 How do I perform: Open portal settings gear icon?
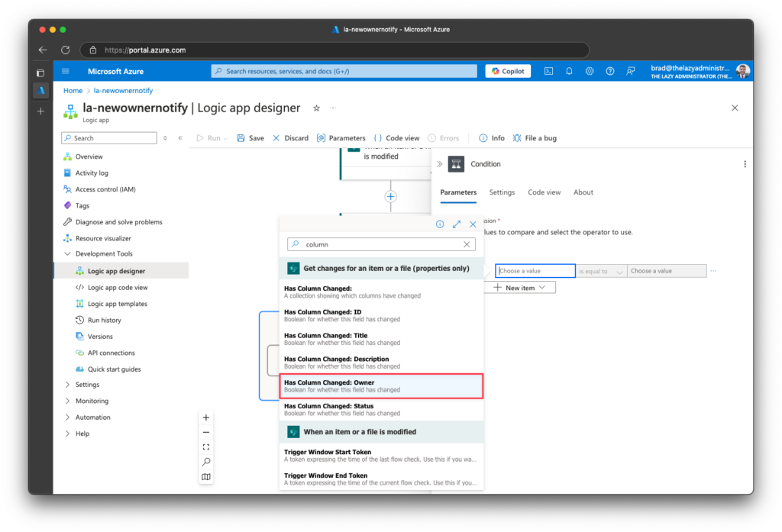[590, 71]
